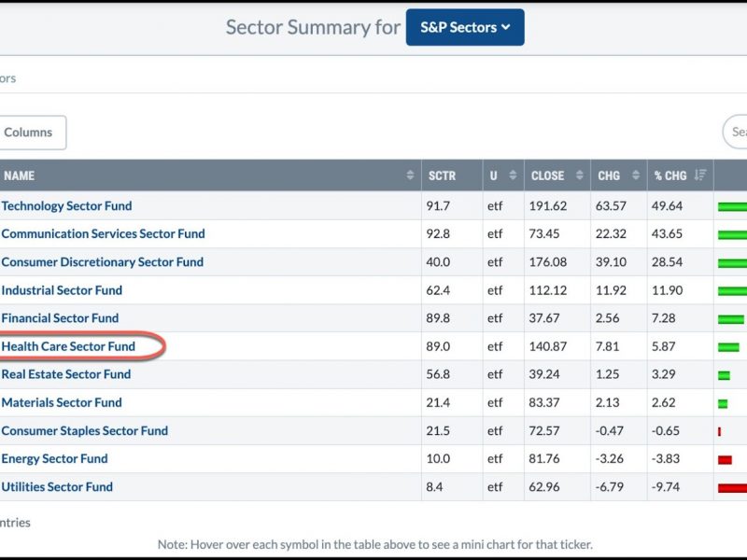Image resolution: width=747 pixels, height=560 pixels.
Task: Click the percent change 5.87
Action: [x=663, y=346]
